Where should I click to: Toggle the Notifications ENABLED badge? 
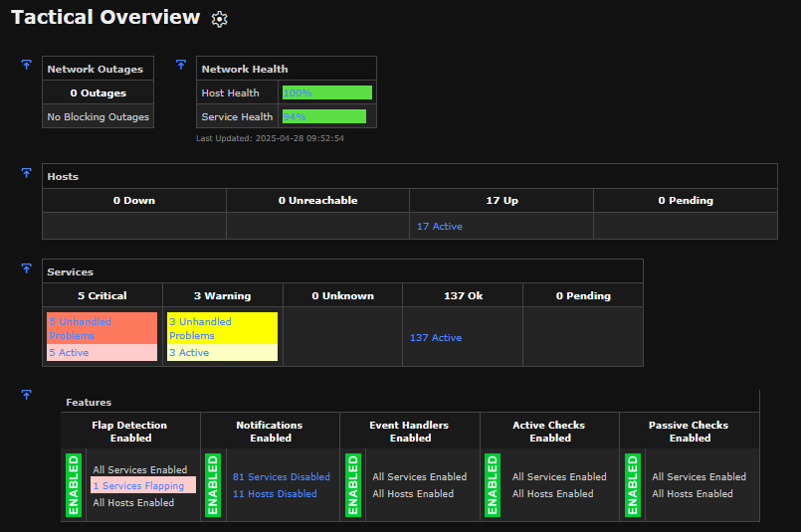[x=212, y=485]
